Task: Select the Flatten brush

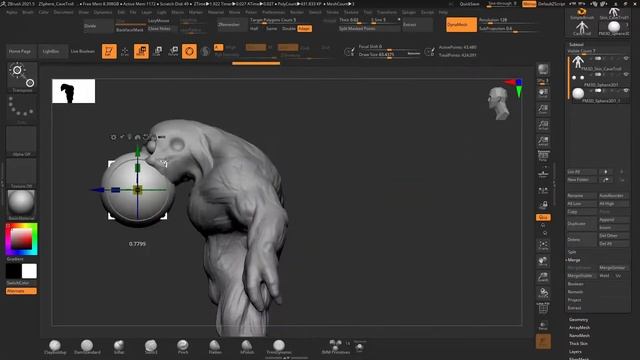Action: click(x=215, y=347)
